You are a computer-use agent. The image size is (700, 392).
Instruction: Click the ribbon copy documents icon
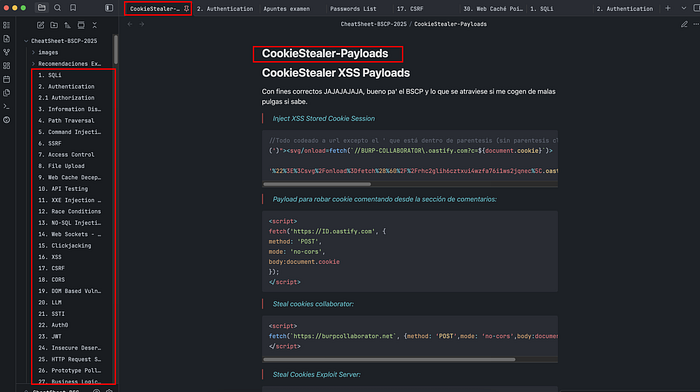[7, 93]
